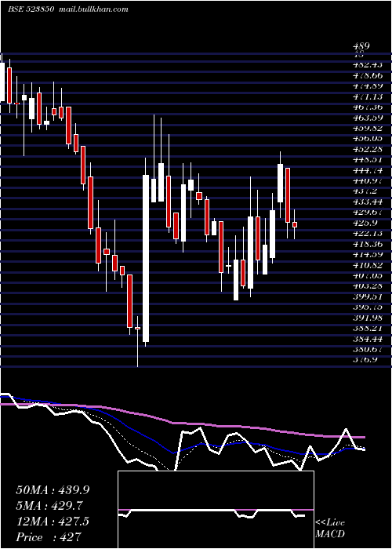Click the <<Live MACD label
The image size is (392, 549).
pyautogui.click(x=330, y=529)
